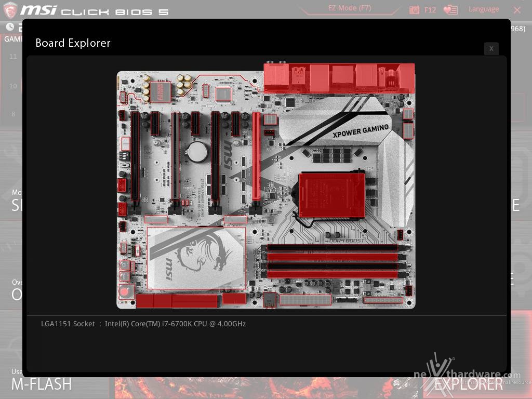
Task: Select the large red SATA port block
Action: click(177, 301)
